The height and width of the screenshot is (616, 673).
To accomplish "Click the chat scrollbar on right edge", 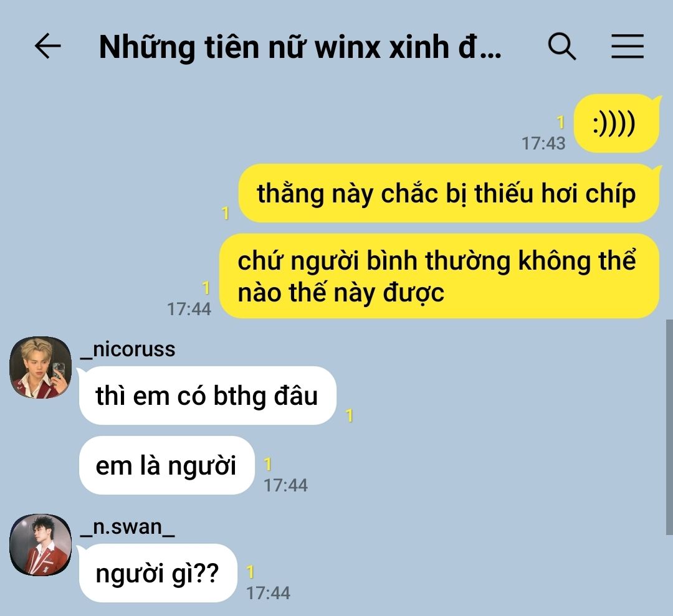I will (669, 427).
